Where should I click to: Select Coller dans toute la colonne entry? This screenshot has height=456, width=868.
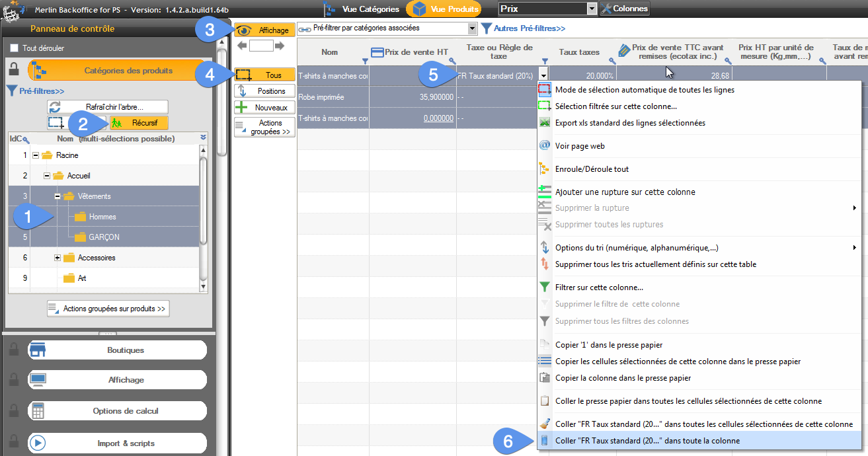coord(647,441)
